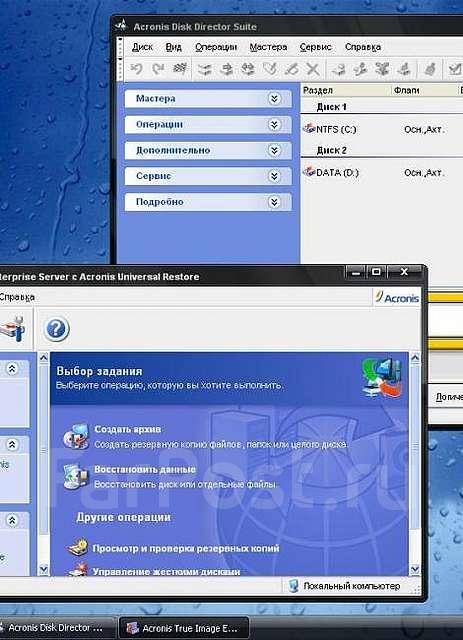The height and width of the screenshot is (640, 463).
Task: Open the Диск menu in Disk Director
Action: click(x=142, y=47)
